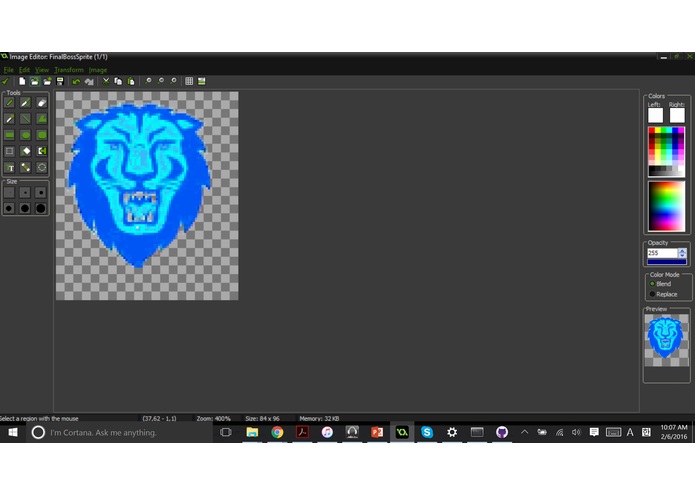Confirm changes with the green checkmark
Viewport: 695px width, 494px height.
click(5, 82)
